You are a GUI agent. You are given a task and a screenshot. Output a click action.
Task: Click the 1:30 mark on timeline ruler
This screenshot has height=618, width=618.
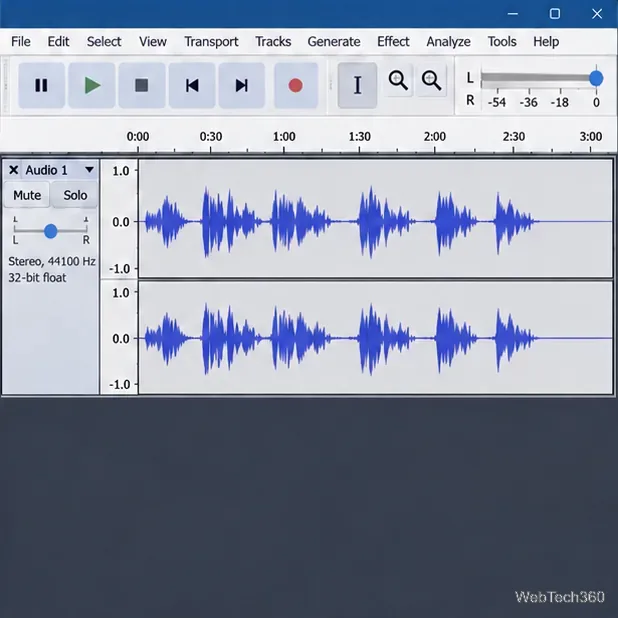coord(359,137)
